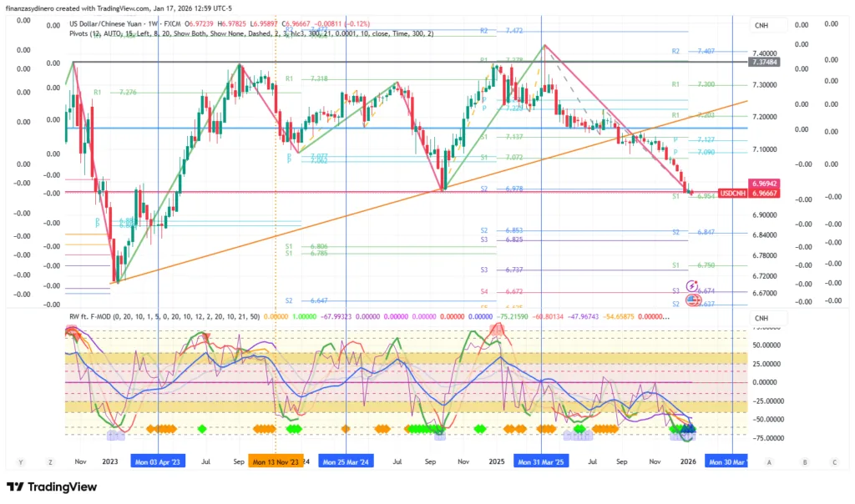Viewport: 855px width, 504px height.
Task: Click the A label on the time axis
Action: click(x=768, y=461)
